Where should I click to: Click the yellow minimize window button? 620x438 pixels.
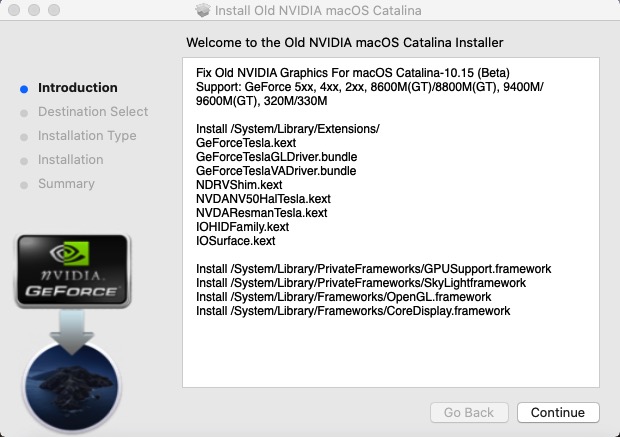[34, 10]
